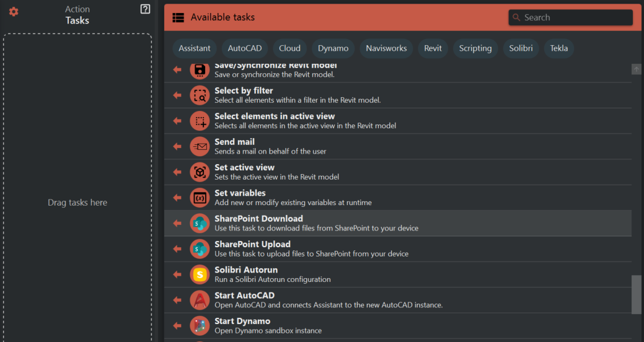
Task: Add Start Dynamo via its arrow
Action: (177, 326)
